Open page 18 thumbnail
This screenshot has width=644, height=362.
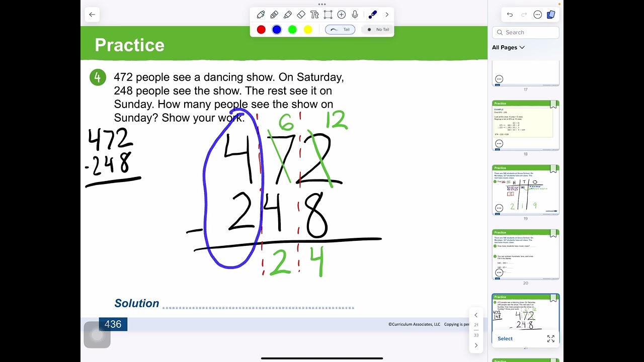525,125
